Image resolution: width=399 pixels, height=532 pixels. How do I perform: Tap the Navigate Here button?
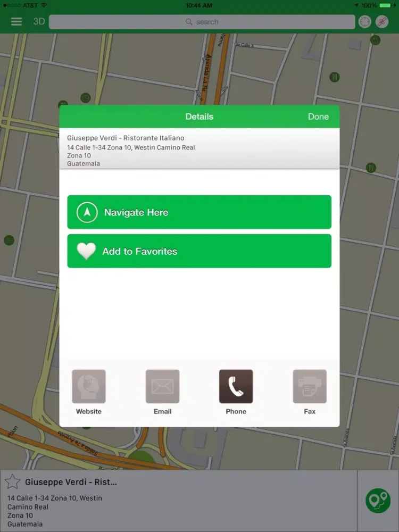(199, 212)
